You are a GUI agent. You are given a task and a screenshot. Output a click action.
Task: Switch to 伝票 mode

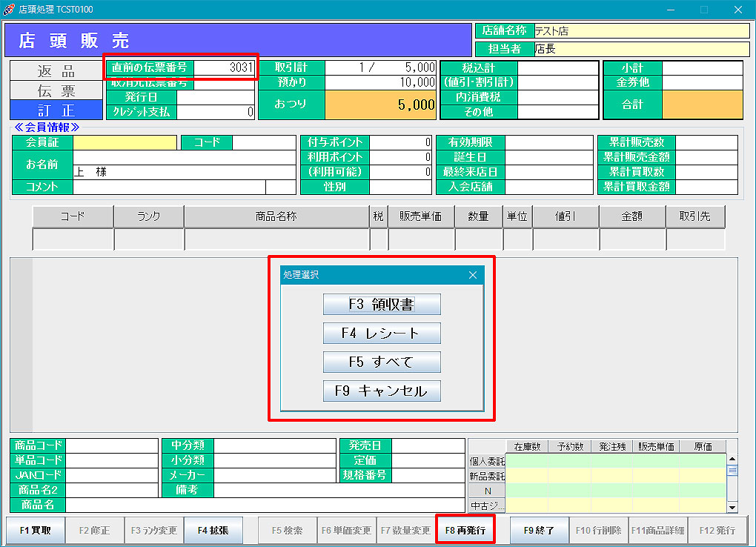pyautogui.click(x=56, y=90)
